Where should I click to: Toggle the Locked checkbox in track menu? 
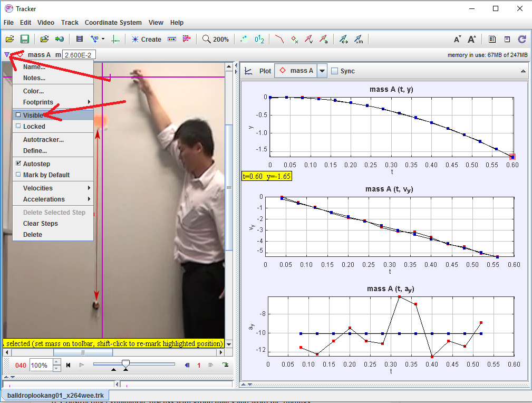coord(18,126)
